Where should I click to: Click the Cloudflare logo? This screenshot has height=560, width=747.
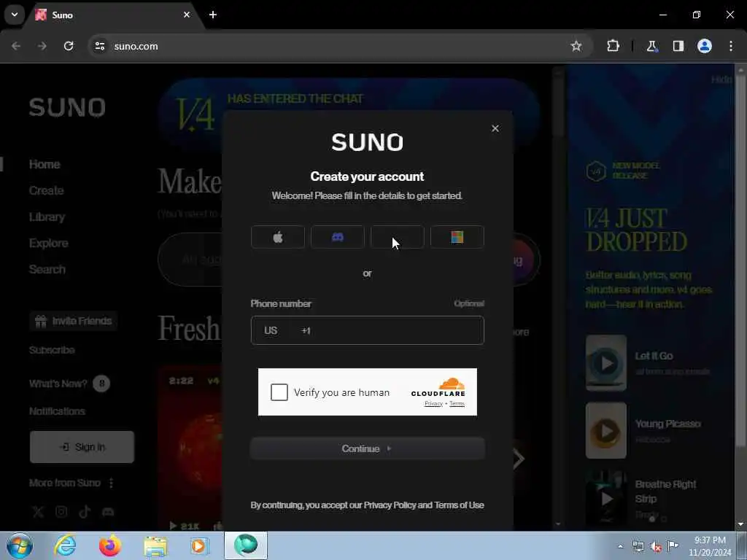point(438,386)
